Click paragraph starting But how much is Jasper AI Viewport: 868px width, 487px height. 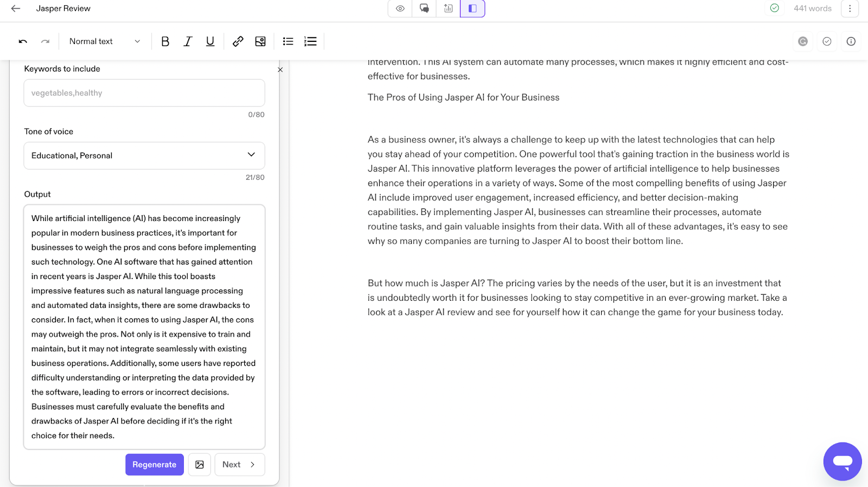(577, 298)
